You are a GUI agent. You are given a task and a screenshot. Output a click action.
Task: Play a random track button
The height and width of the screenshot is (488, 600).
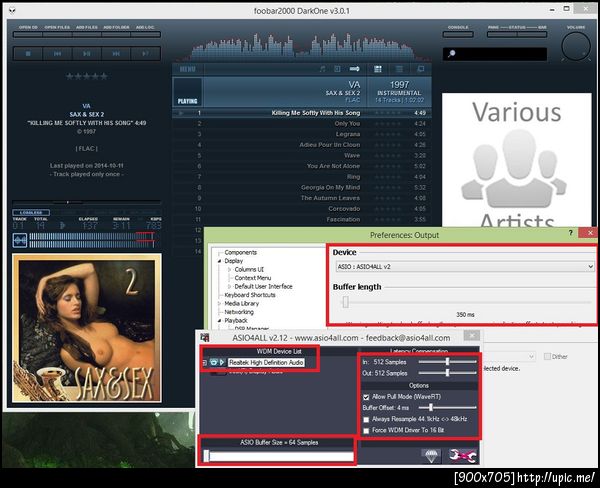pos(145,54)
